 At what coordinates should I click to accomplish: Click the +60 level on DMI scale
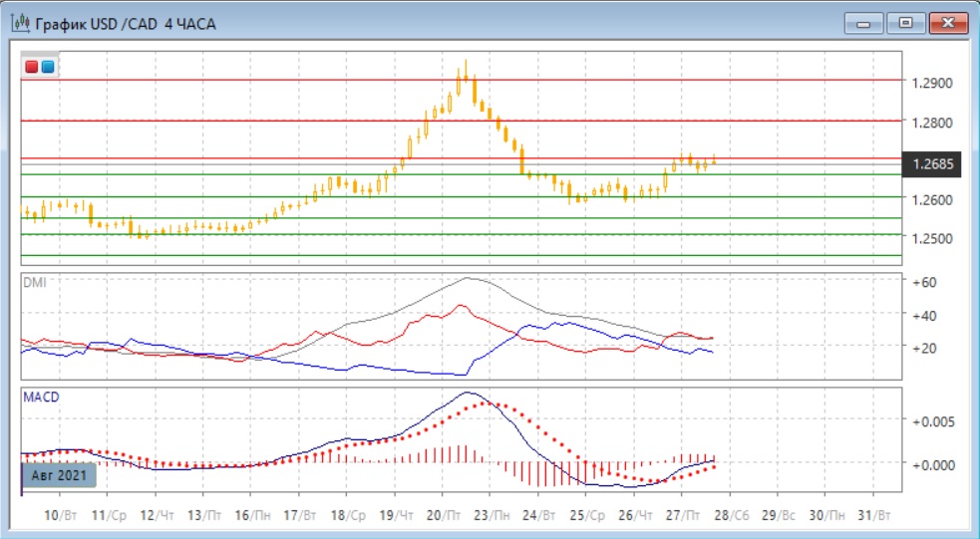(x=924, y=283)
